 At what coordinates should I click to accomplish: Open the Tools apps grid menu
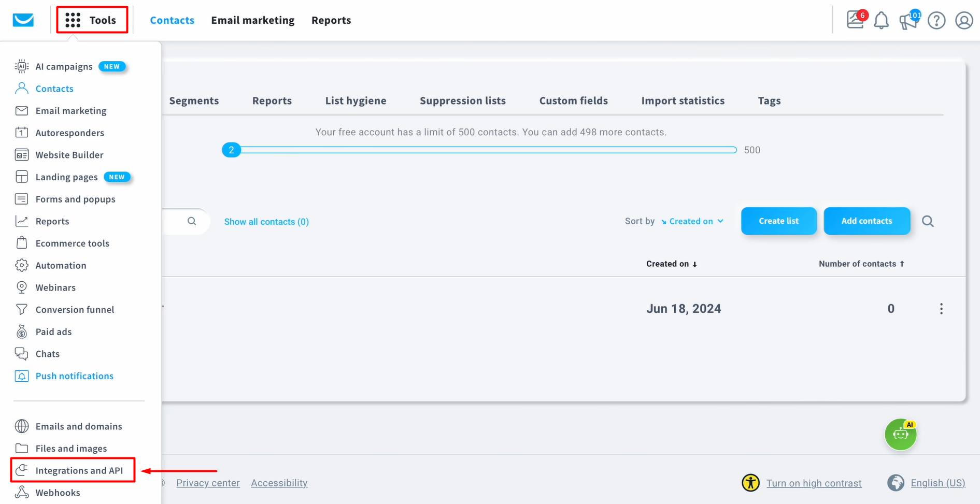tap(92, 20)
